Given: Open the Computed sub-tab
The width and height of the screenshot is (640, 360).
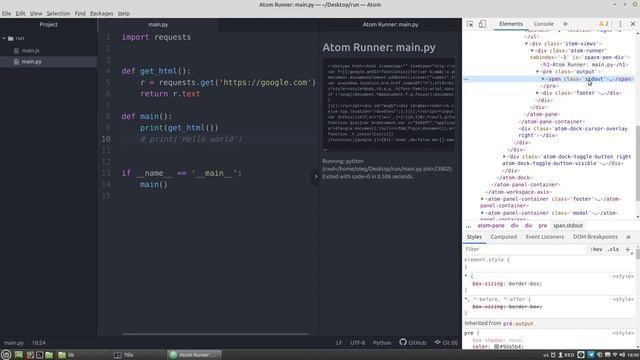Looking at the screenshot, I should pos(504,237).
